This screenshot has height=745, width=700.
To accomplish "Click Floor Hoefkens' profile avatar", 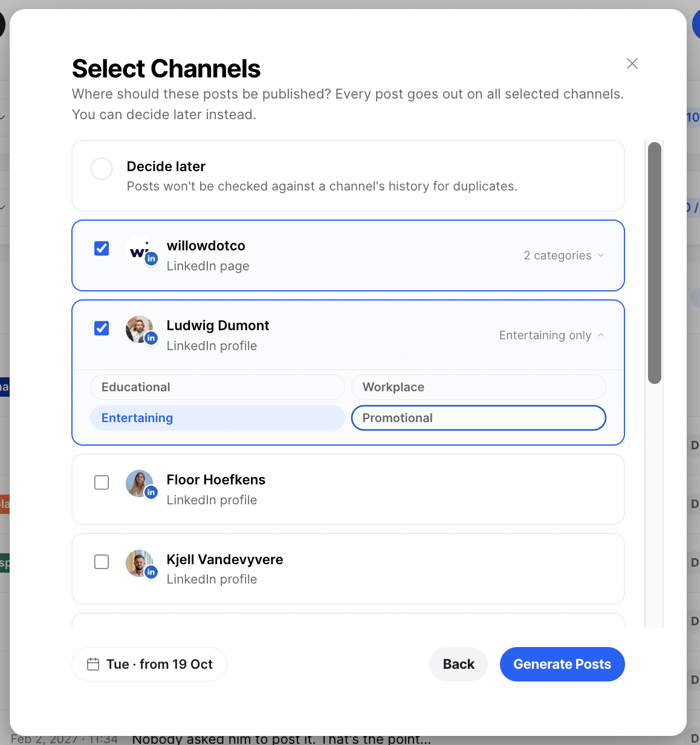I will [140, 484].
